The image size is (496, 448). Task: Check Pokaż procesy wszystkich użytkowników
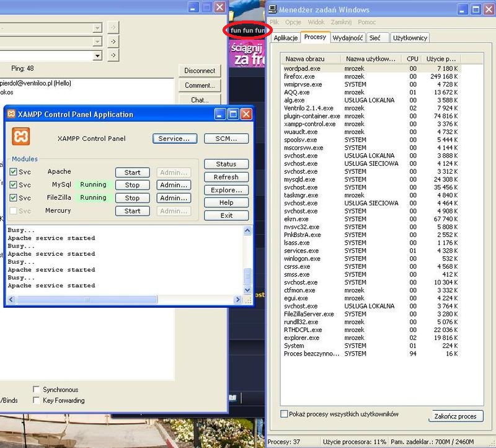click(x=284, y=414)
